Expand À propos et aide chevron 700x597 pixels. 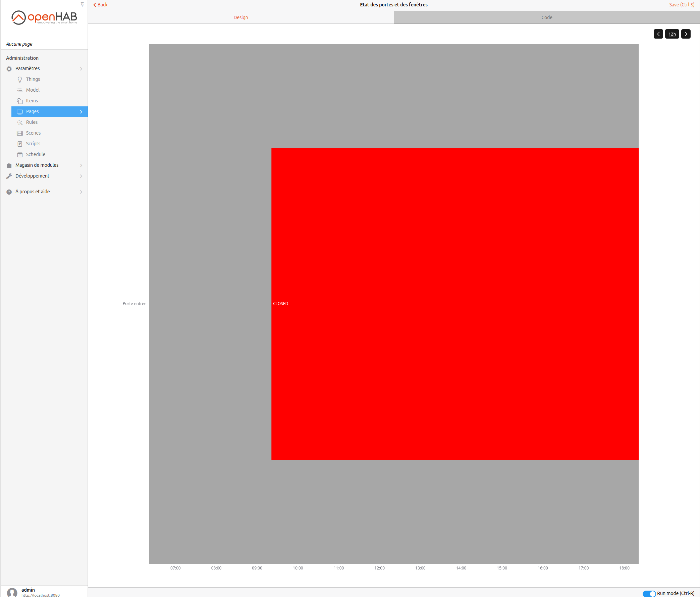(81, 192)
